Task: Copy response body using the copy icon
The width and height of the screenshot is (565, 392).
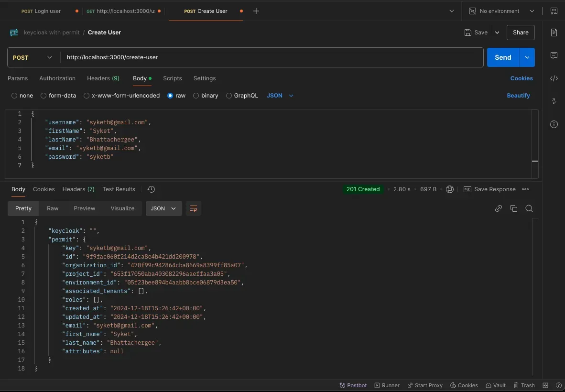Action: point(514,208)
